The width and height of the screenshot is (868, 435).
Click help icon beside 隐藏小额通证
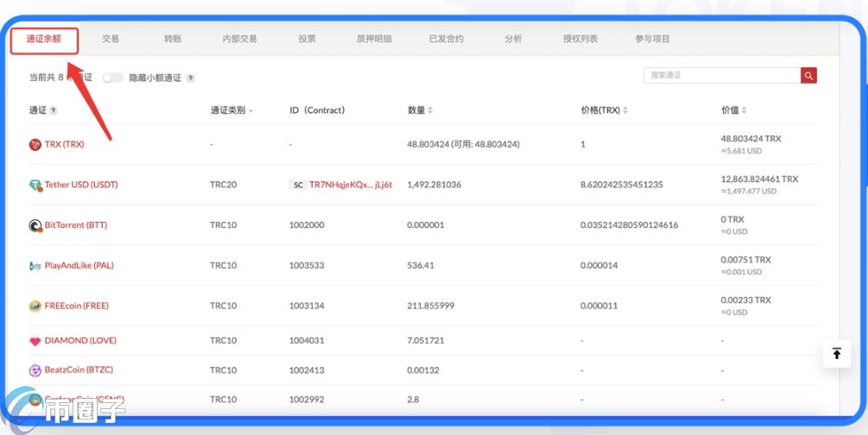click(x=190, y=79)
